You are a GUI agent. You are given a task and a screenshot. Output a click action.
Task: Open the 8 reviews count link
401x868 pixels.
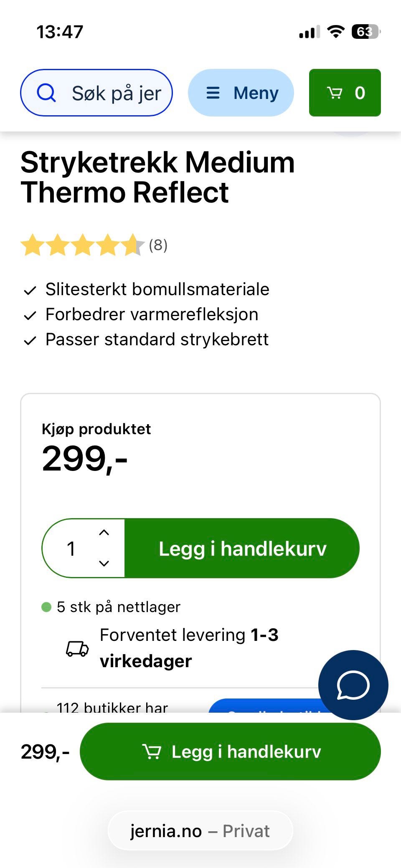point(158,245)
